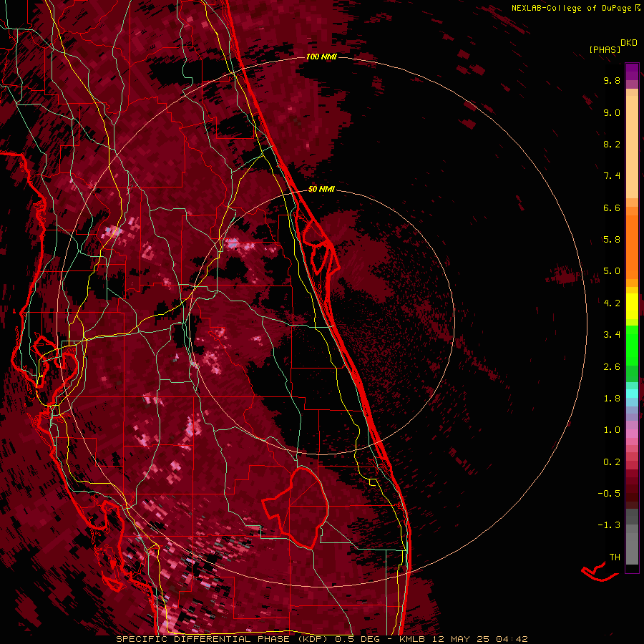Screen dimensions: 644x644
Task: Select the 1.0 scale value
Action: pos(612,430)
